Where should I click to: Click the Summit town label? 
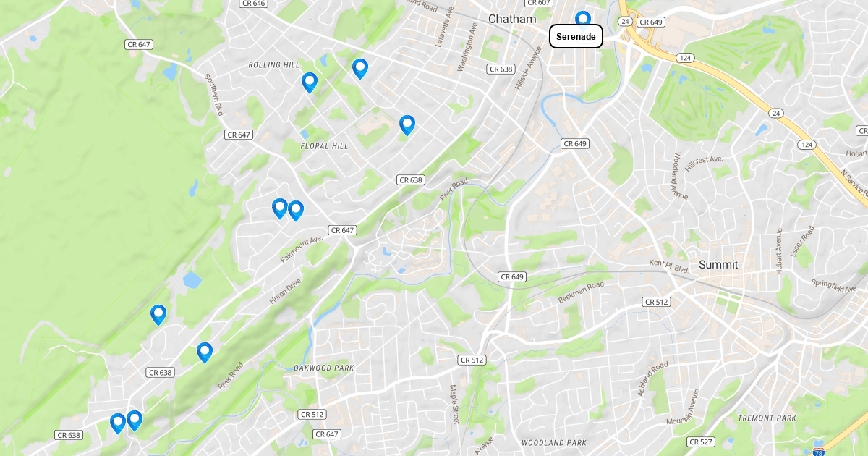pos(718,265)
